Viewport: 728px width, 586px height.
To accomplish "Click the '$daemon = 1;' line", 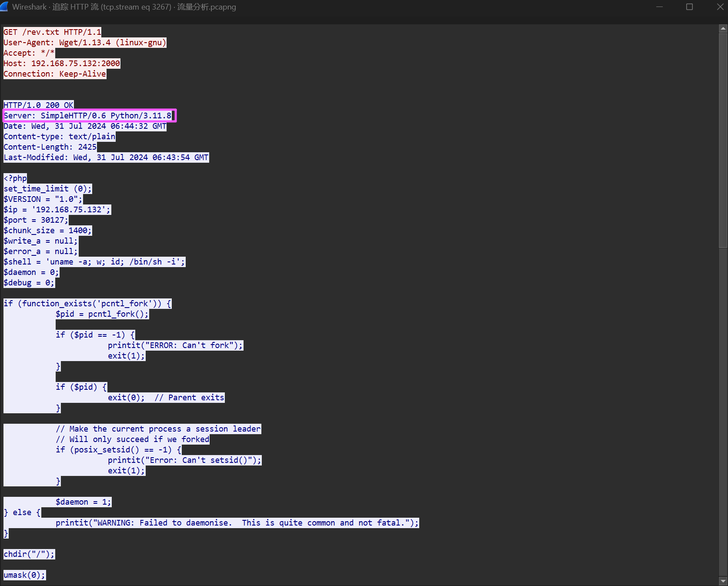I will pyautogui.click(x=83, y=502).
